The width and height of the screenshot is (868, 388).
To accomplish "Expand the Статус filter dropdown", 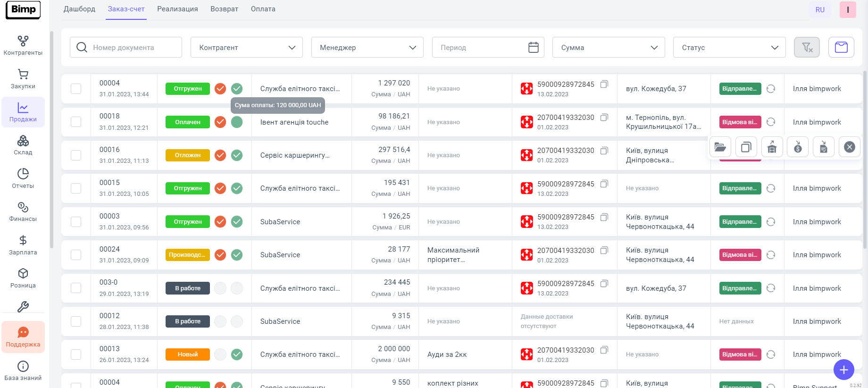I will 729,47.
